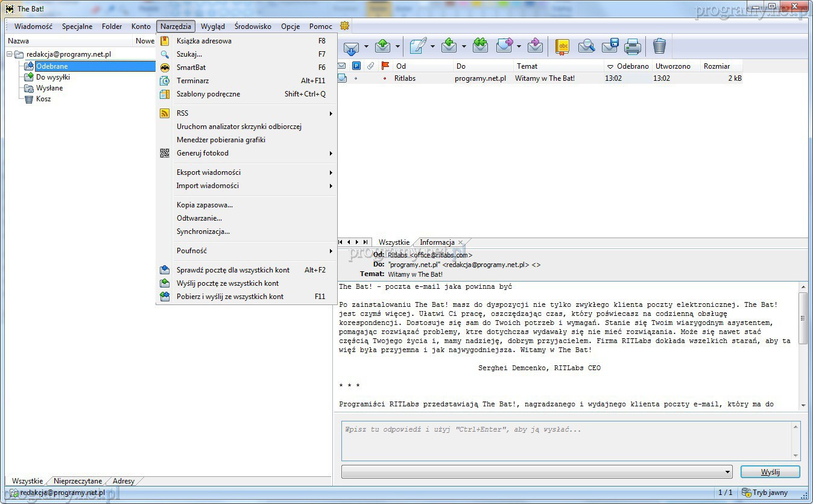Click the trash can delete icon in toolbar
The width and height of the screenshot is (813, 504).
pos(659,46)
